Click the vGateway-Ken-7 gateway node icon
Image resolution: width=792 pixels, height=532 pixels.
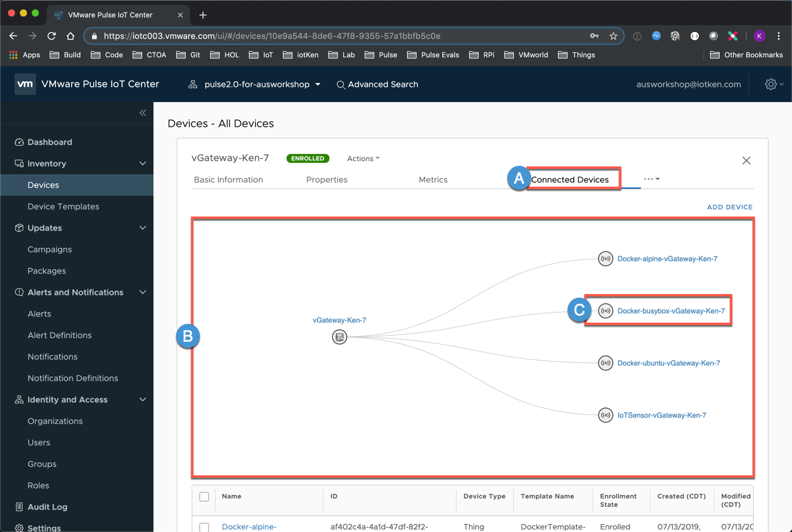click(340, 337)
